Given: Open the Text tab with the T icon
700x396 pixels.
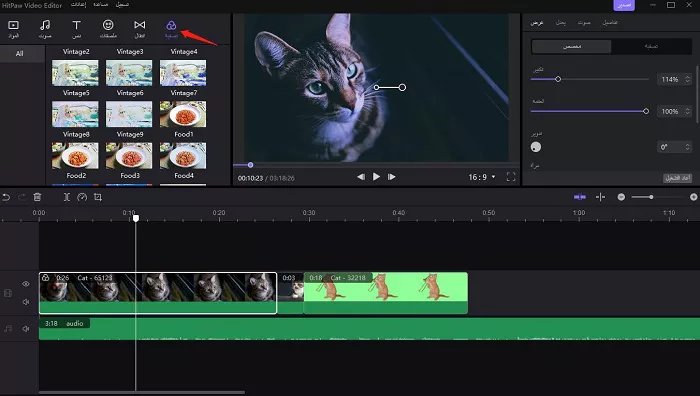Looking at the screenshot, I should click(76, 29).
